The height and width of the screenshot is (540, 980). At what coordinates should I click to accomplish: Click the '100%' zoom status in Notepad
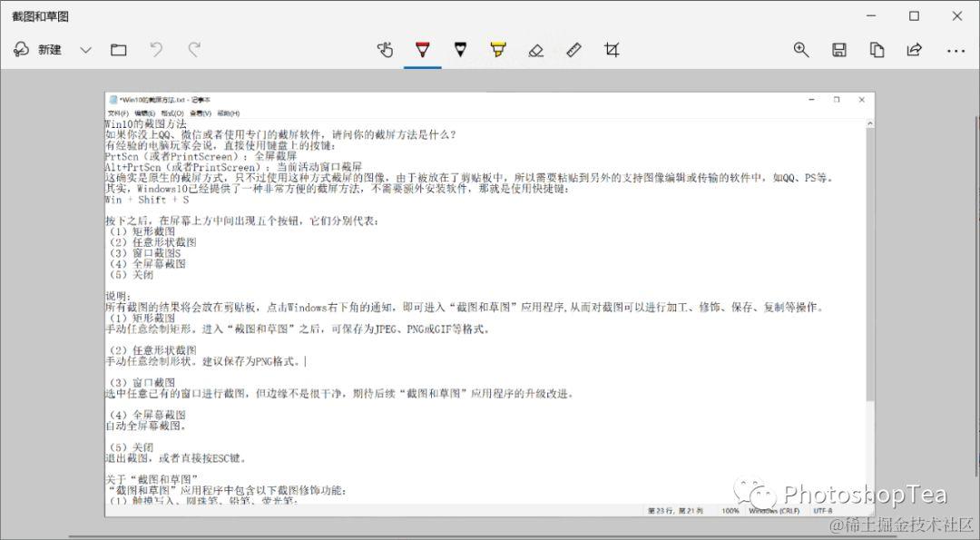click(730, 511)
